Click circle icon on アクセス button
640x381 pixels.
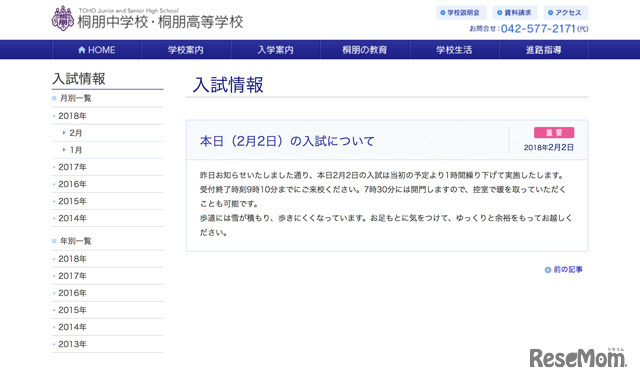(x=550, y=13)
